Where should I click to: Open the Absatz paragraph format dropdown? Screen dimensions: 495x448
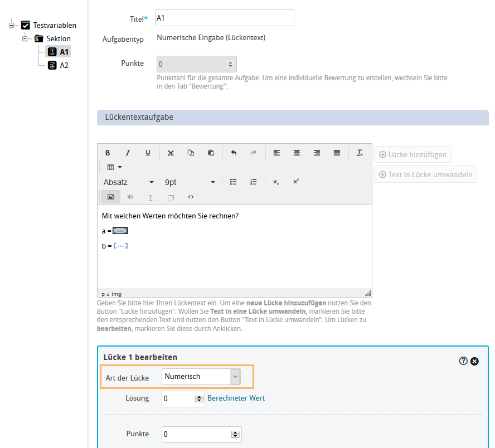click(x=129, y=182)
